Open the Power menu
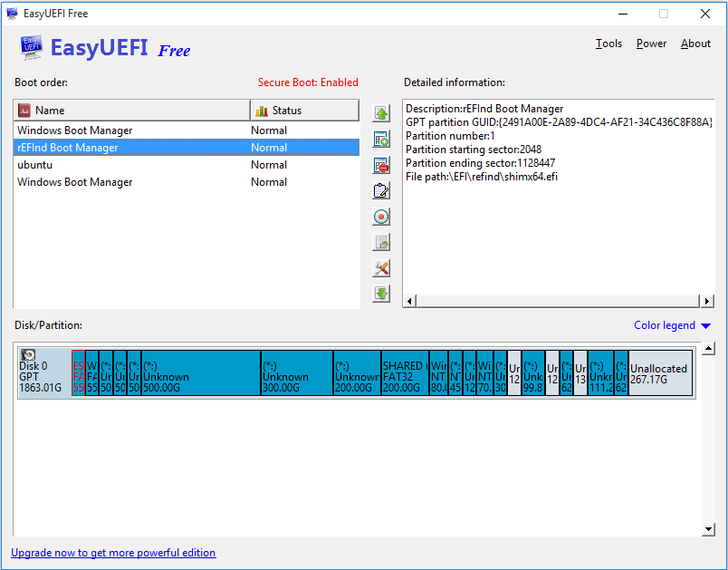Viewport: 728px width, 570px height. [651, 43]
